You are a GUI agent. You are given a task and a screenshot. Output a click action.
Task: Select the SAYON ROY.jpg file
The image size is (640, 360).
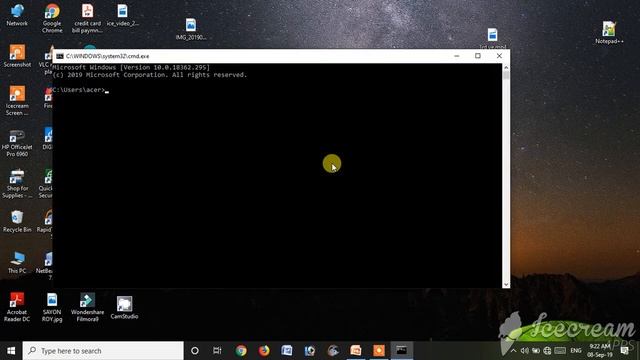pos(52,307)
